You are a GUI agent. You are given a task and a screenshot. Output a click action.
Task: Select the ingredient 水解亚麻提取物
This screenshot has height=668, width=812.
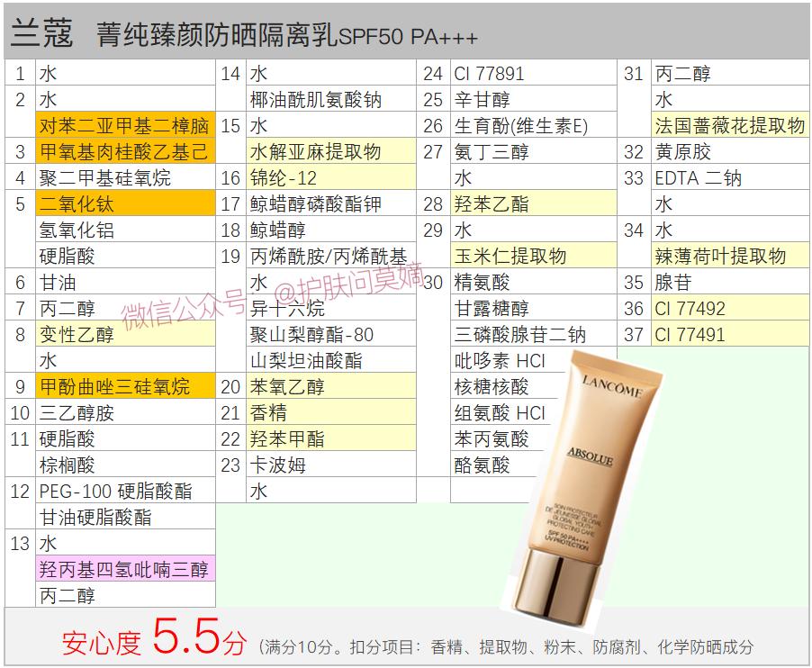331,151
